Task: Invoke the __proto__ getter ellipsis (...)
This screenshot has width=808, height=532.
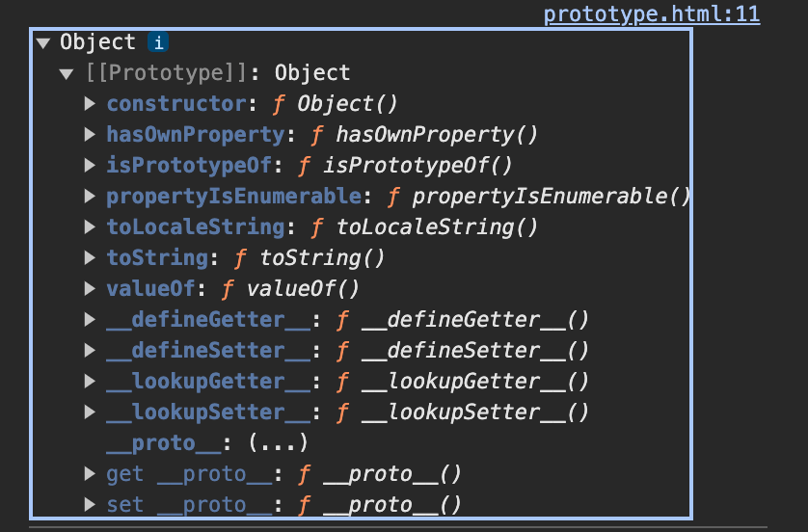Action: 278,443
